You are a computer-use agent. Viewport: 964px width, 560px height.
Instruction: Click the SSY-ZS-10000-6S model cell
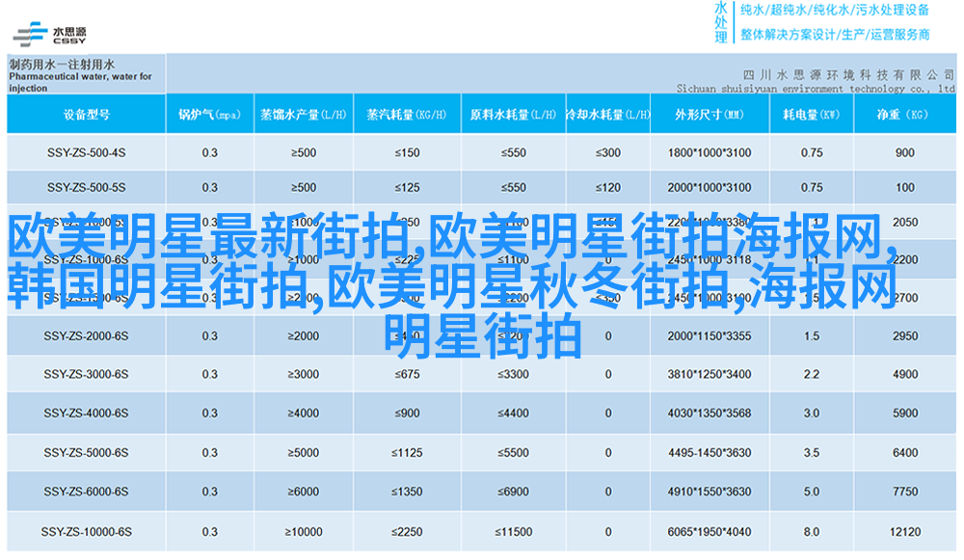pyautogui.click(x=86, y=531)
